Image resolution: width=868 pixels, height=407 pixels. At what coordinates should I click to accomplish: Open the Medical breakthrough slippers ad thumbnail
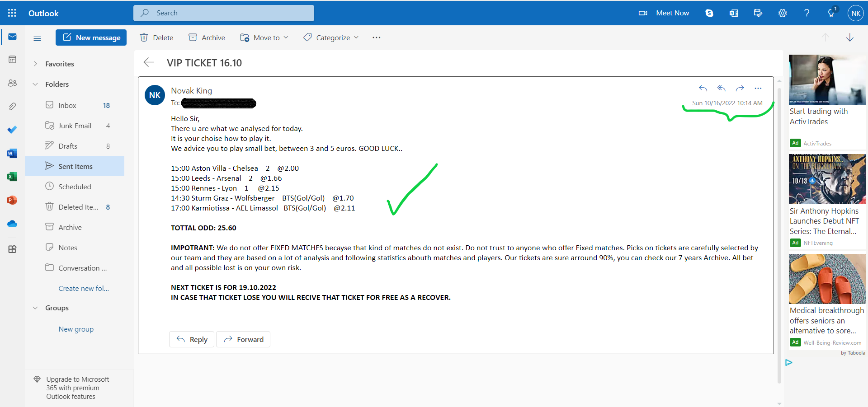pos(827,279)
